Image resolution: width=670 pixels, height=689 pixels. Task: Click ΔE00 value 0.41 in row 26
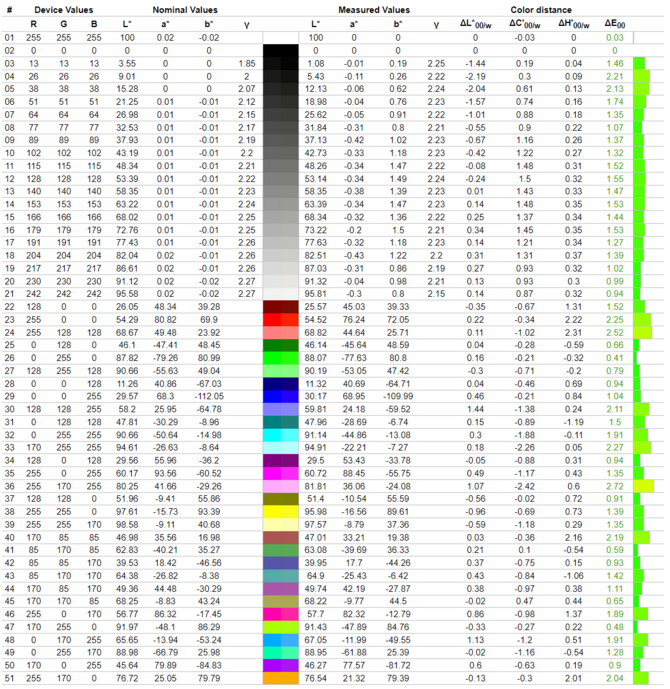615,358
